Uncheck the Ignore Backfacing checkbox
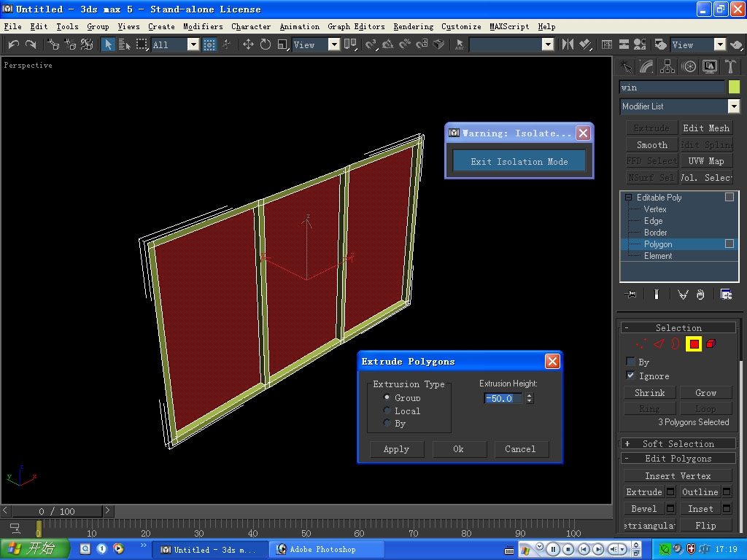747x560 pixels. click(x=630, y=376)
